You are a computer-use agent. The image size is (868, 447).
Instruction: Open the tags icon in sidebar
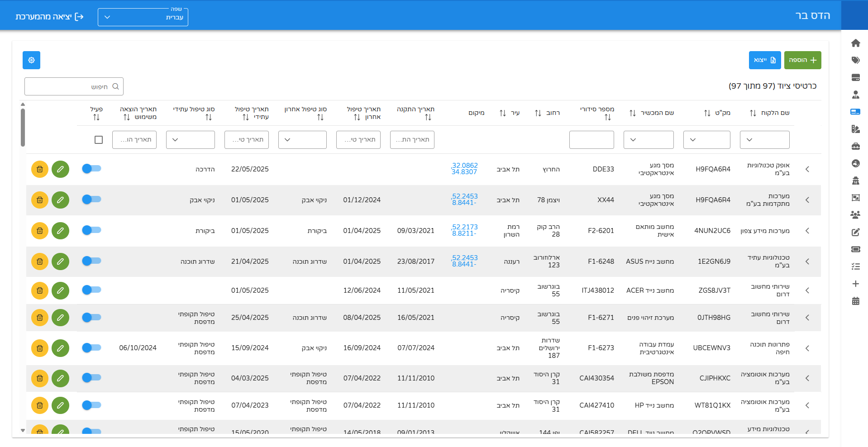tap(855, 60)
